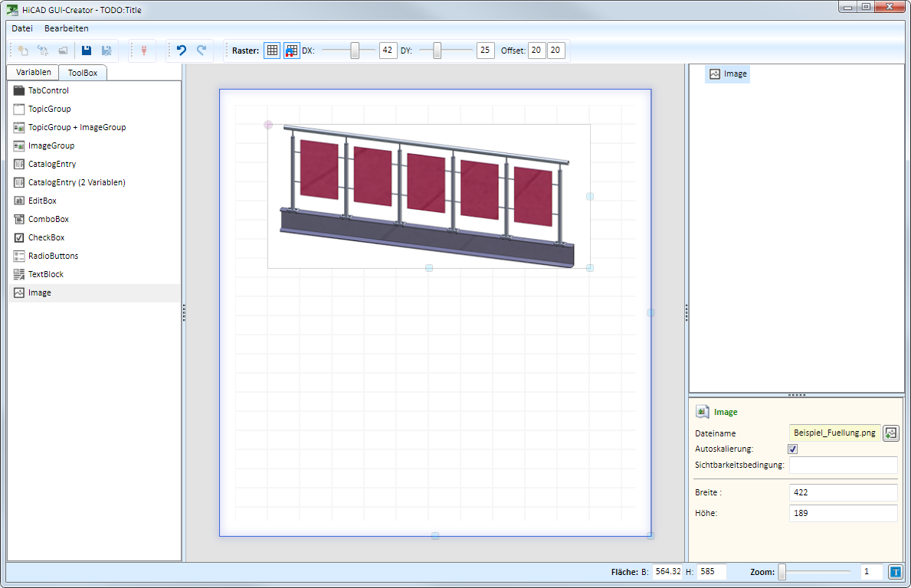Image resolution: width=911 pixels, height=588 pixels.
Task: Switch to the Variablen tab
Action: point(34,72)
